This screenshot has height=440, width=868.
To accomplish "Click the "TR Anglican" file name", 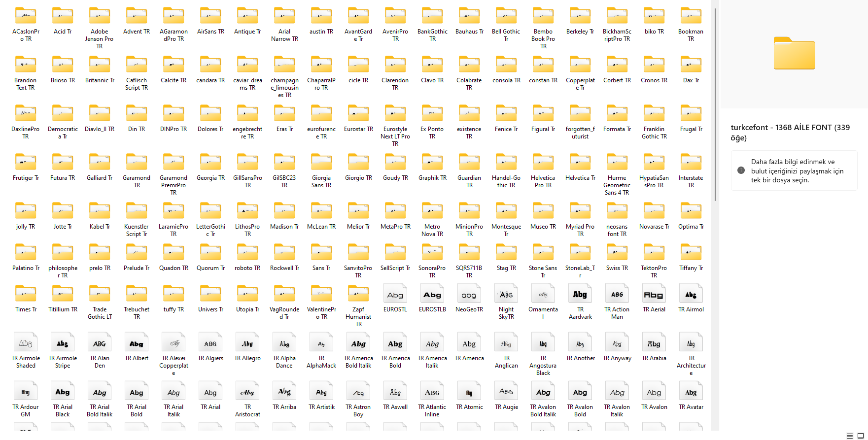I will 506,362.
